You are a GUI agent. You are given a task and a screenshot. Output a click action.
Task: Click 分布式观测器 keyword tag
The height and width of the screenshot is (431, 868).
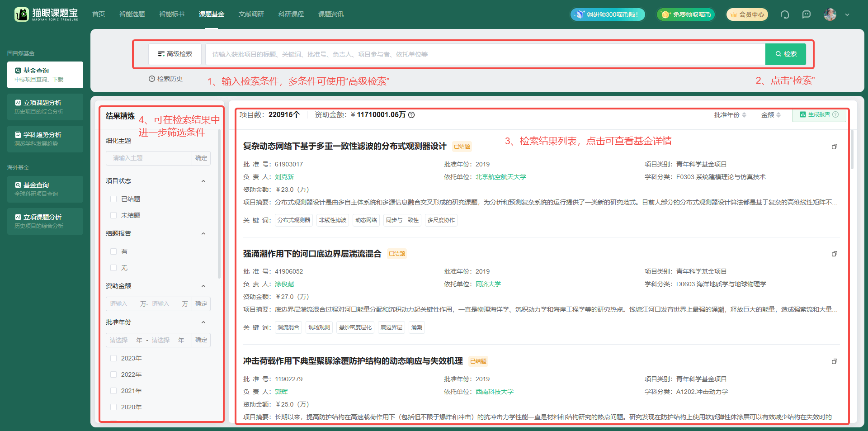294,220
